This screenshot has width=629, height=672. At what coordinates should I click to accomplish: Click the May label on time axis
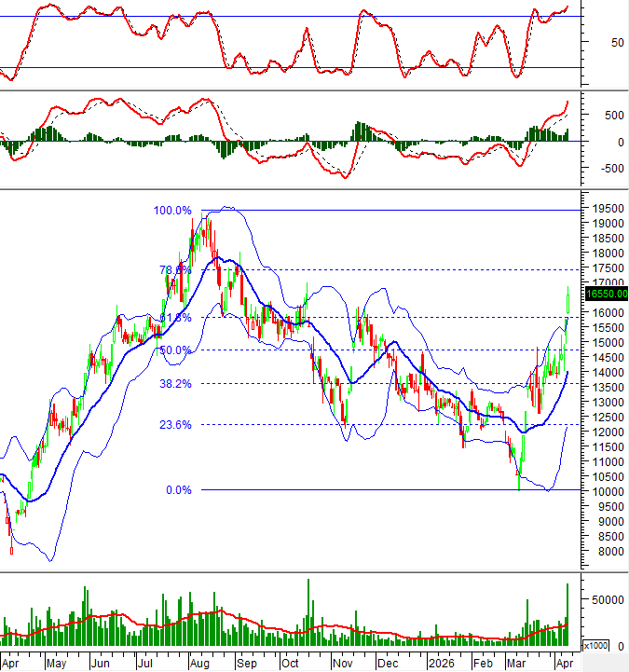coord(55,663)
